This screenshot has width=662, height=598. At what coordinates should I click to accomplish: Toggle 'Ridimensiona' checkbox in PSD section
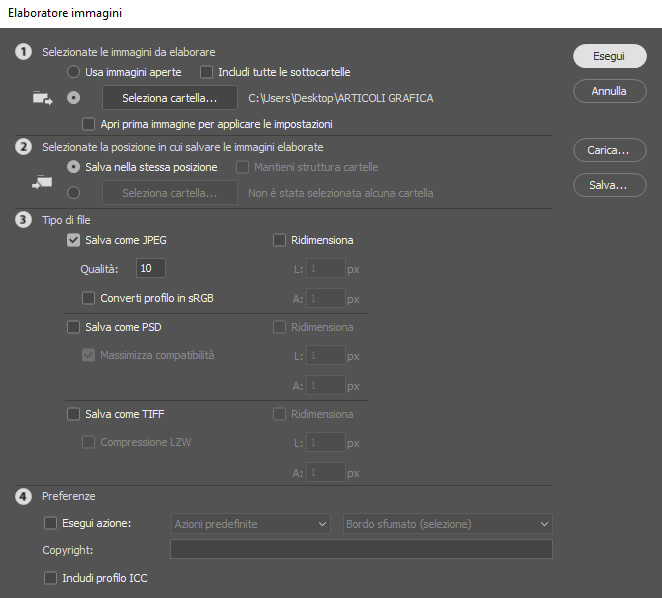(279, 327)
